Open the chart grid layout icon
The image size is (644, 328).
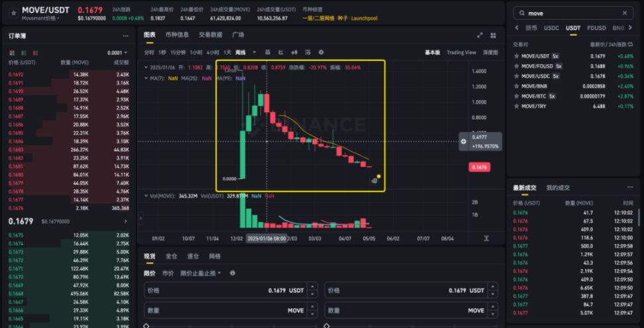[493, 35]
